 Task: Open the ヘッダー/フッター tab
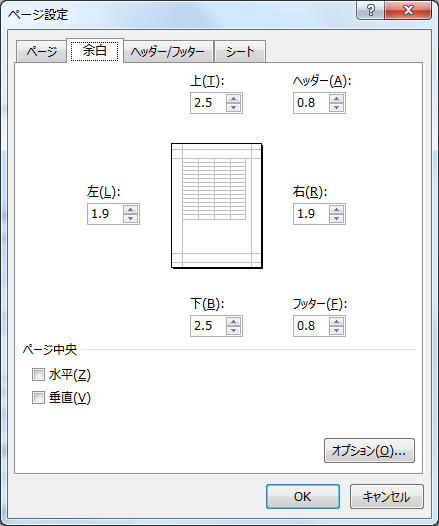point(168,52)
